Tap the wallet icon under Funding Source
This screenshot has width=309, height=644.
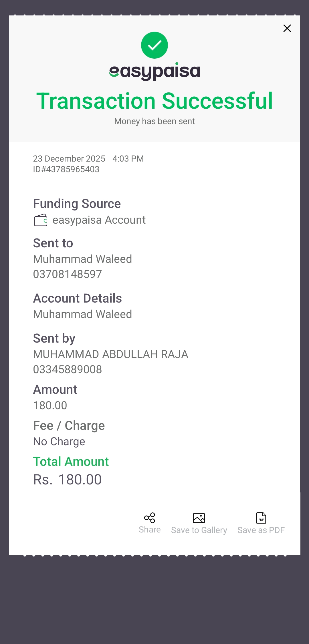[41, 220]
